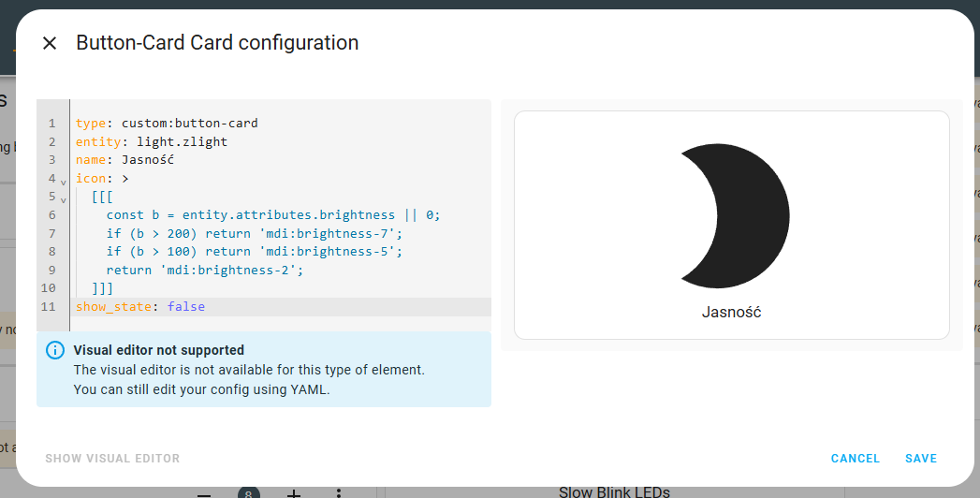The height and width of the screenshot is (498, 980).
Task: Click the Slow Blink LEDs text behind dialog
Action: point(614,492)
